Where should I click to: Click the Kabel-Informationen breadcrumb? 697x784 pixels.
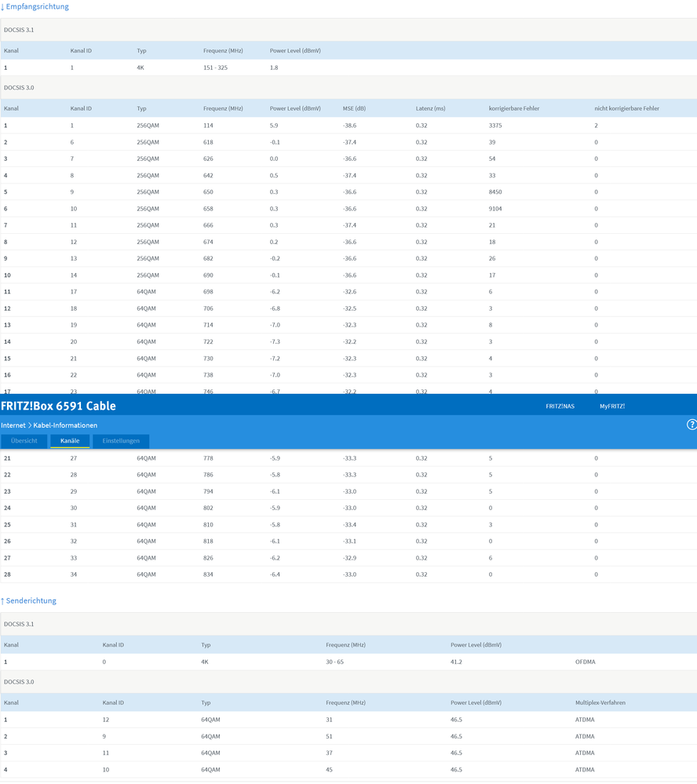tap(65, 425)
